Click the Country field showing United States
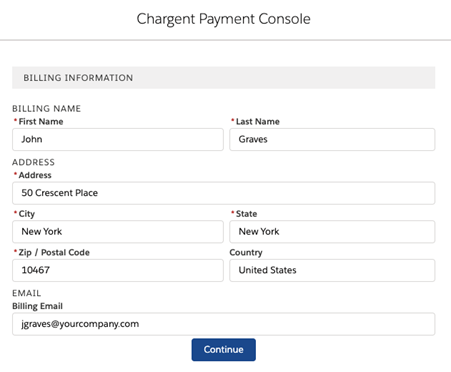 coord(332,270)
